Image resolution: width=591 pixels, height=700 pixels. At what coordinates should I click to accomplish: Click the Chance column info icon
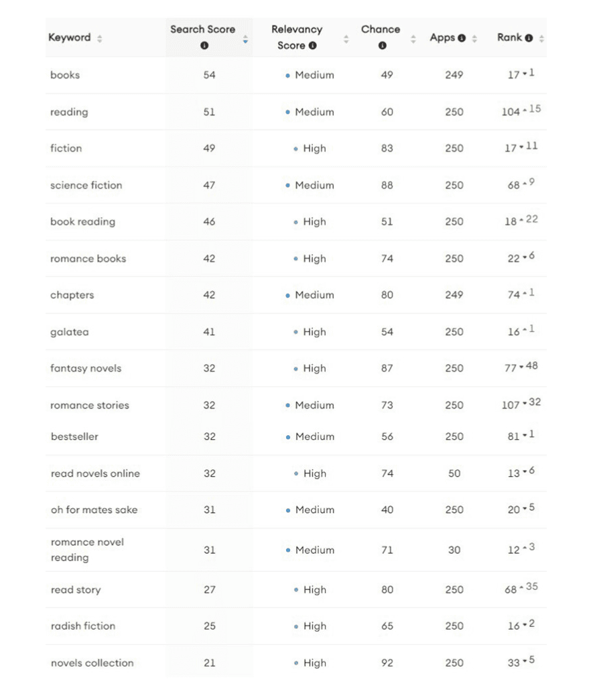[381, 46]
